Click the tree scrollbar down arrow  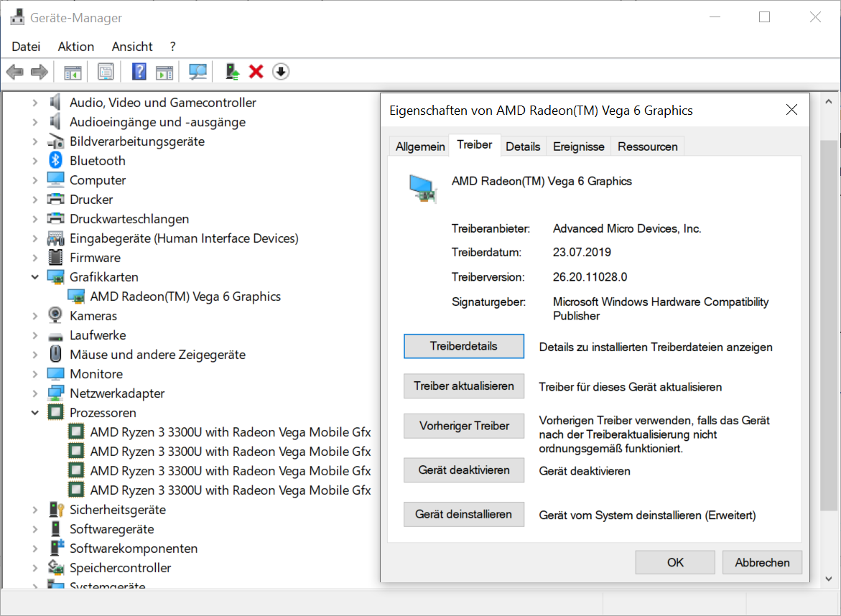(x=829, y=579)
